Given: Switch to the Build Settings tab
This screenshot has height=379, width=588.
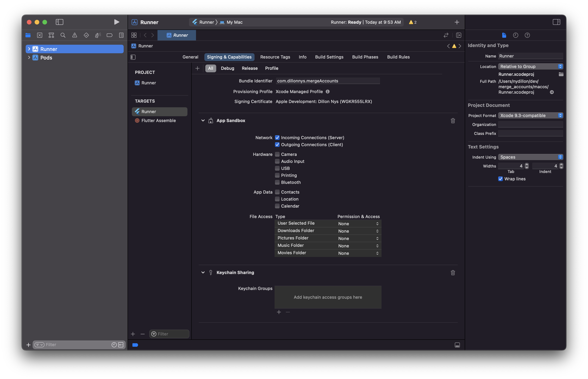Looking at the screenshot, I should click(x=329, y=57).
